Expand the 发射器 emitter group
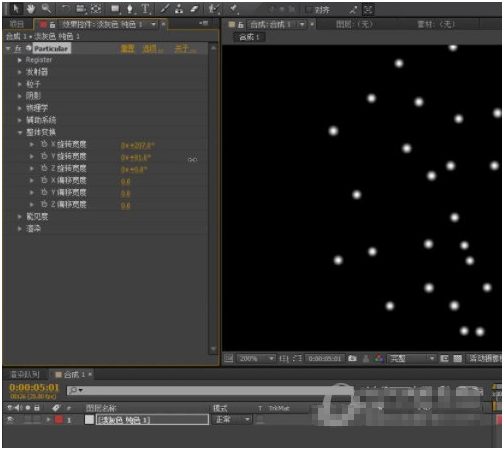 20,72
